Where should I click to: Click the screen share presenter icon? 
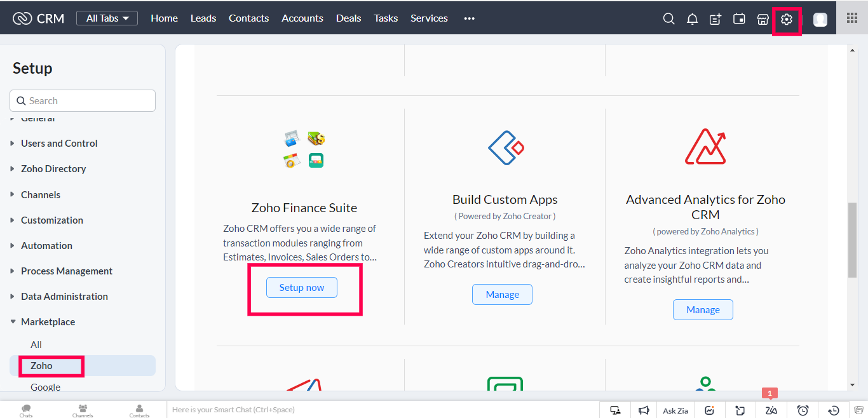615,410
